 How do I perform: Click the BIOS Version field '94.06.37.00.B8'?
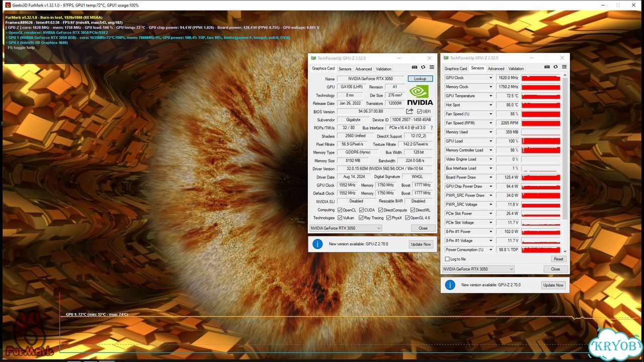click(x=371, y=112)
